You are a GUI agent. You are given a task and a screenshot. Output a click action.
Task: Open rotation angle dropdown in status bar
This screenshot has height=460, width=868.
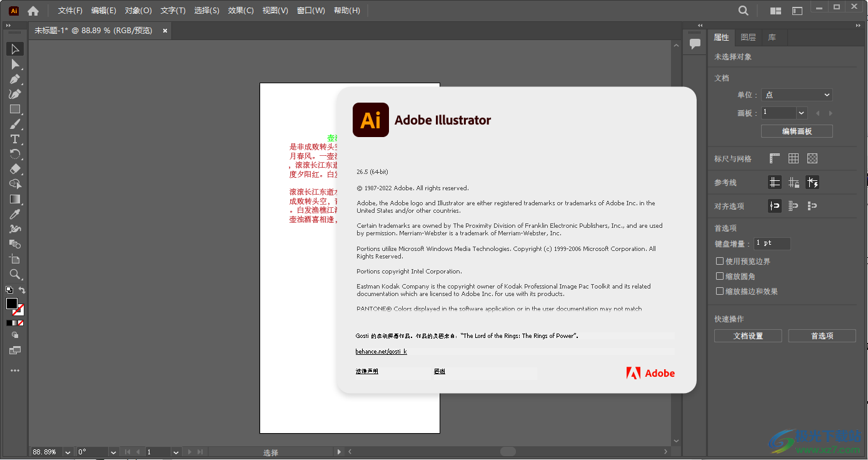[x=113, y=452]
